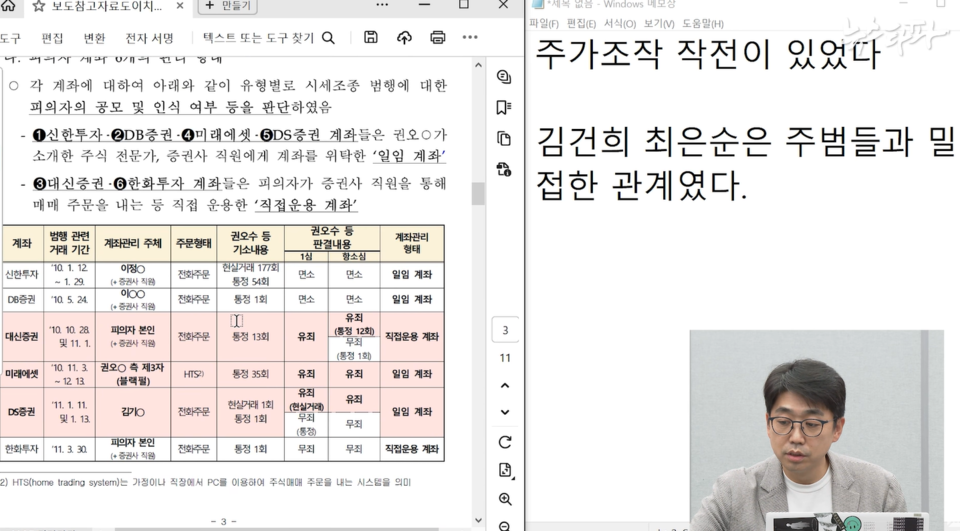Screen dimensions: 960x531
Task: Close the 보도참고자료 document tab
Action: 180,6
